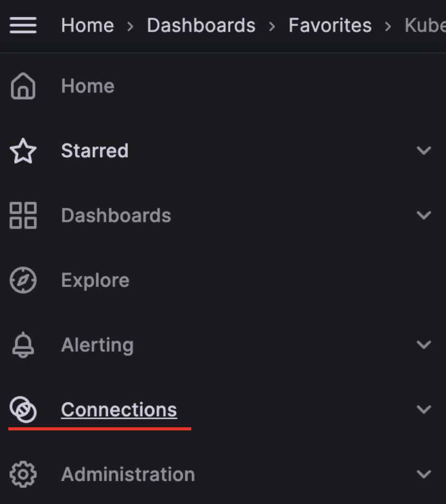446x504 pixels.
Task: Expand the Administration section chevron
Action: tap(424, 474)
